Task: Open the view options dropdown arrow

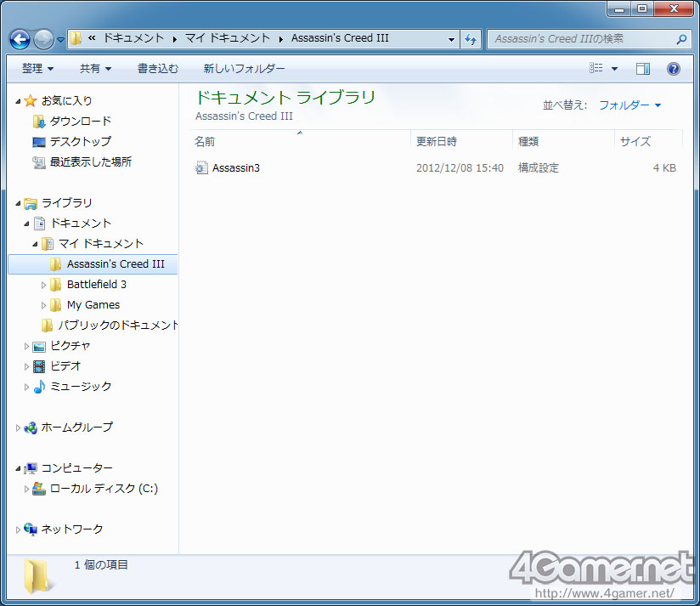Action: [614, 68]
